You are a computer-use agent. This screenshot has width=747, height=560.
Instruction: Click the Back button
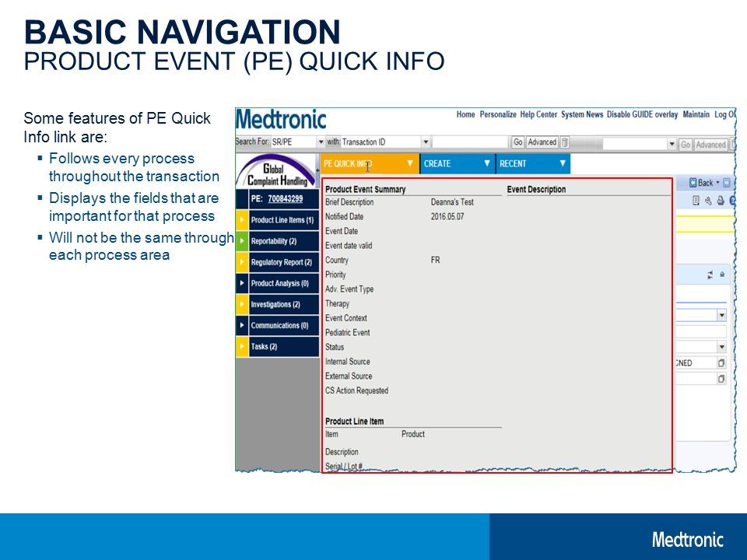[x=701, y=182]
